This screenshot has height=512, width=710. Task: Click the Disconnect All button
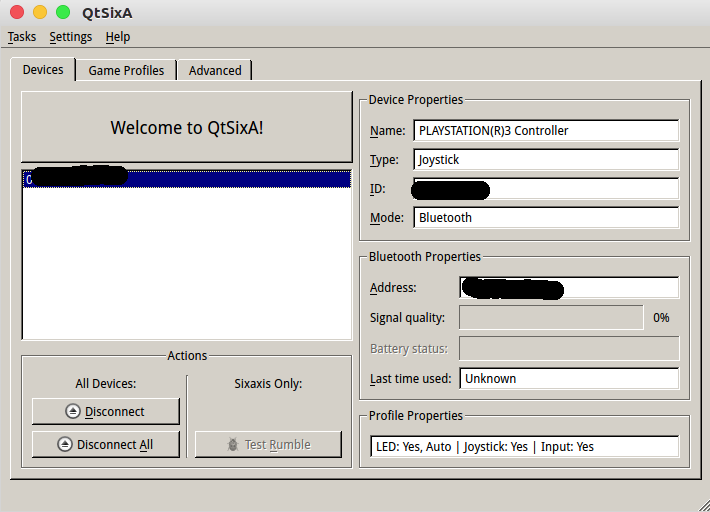(106, 445)
